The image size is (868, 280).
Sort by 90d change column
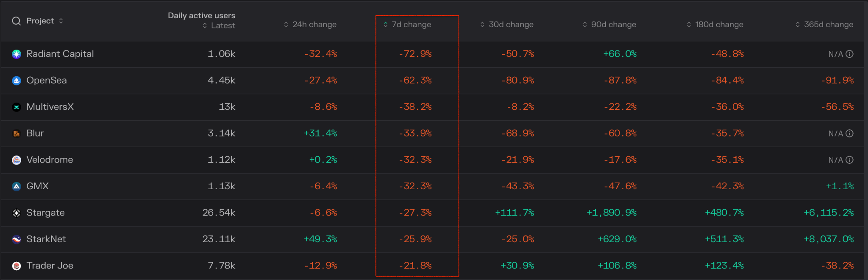[x=609, y=25]
